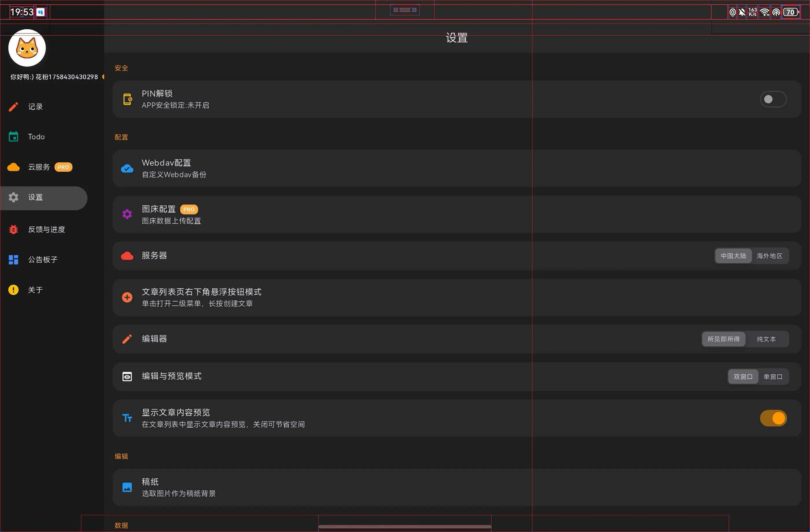This screenshot has height=532, width=810.
Task: Click the 云服务 cloud icon
Action: point(13,167)
